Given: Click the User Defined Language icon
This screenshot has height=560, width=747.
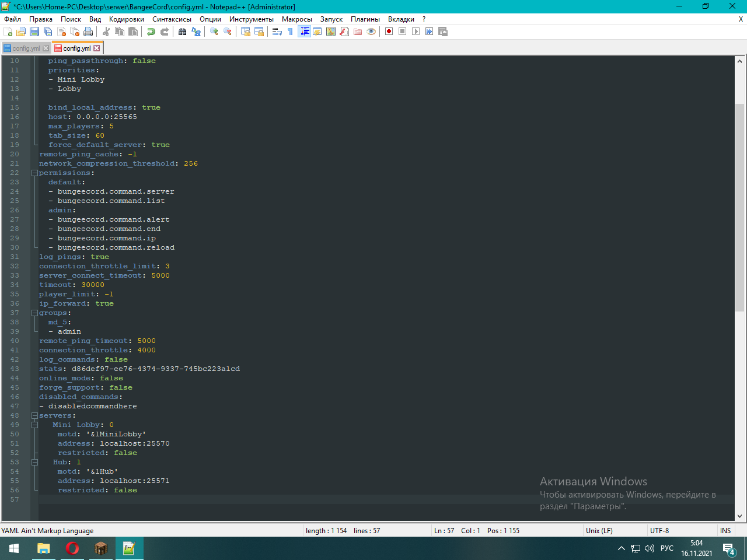Looking at the screenshot, I should click(317, 32).
